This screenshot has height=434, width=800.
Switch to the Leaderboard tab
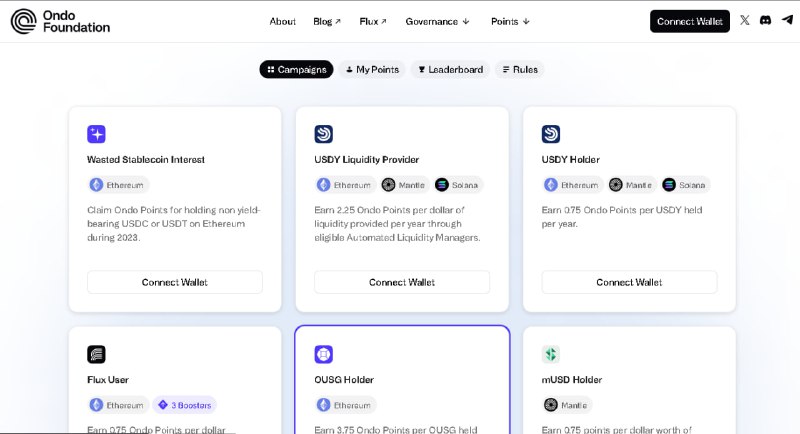(x=450, y=69)
